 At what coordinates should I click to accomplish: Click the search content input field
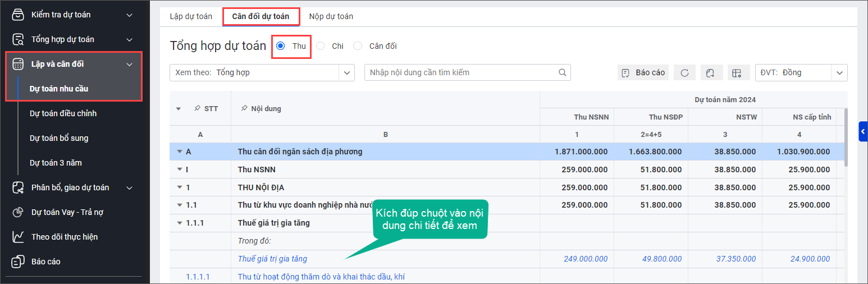[x=460, y=72]
